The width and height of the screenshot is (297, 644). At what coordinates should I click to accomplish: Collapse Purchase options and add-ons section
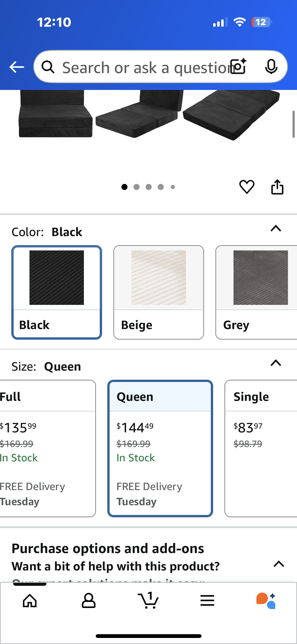click(x=279, y=564)
